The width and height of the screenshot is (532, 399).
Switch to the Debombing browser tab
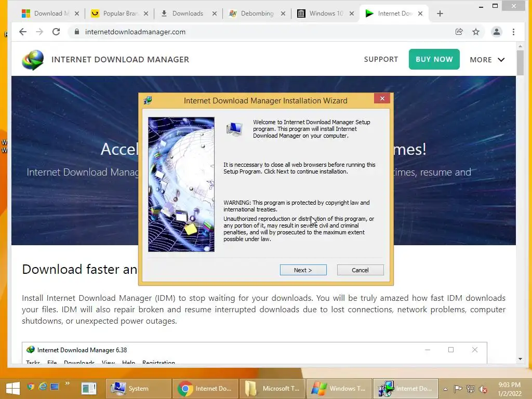click(x=257, y=14)
